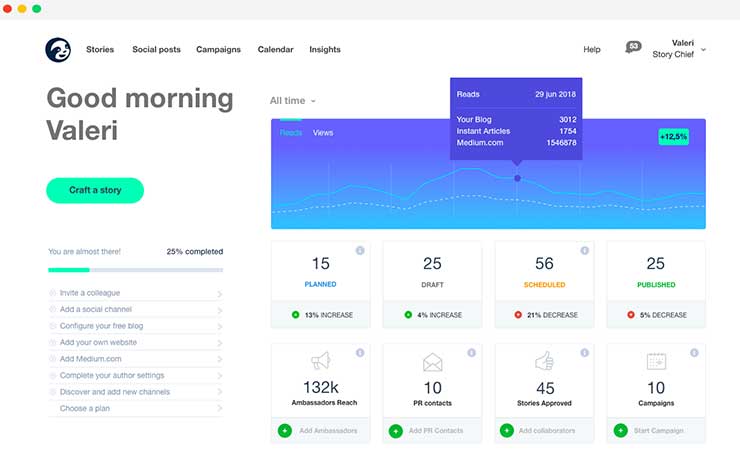Click the Add collaborators link
The height and width of the screenshot is (449, 740).
click(x=547, y=431)
